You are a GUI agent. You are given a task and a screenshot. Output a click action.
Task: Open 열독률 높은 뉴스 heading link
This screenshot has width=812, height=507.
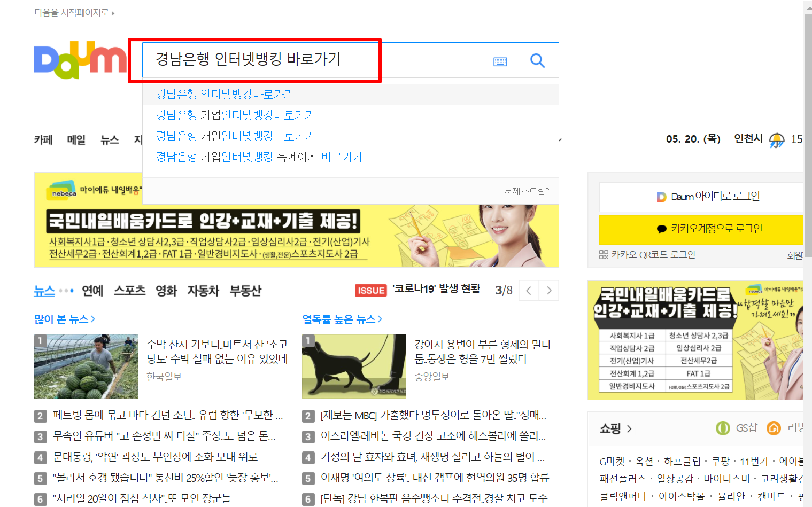[342, 319]
